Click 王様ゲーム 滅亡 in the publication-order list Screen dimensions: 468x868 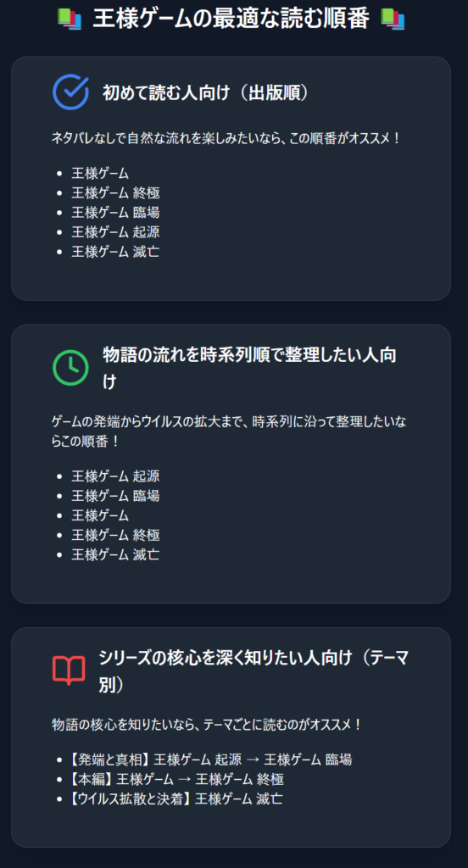point(116,251)
